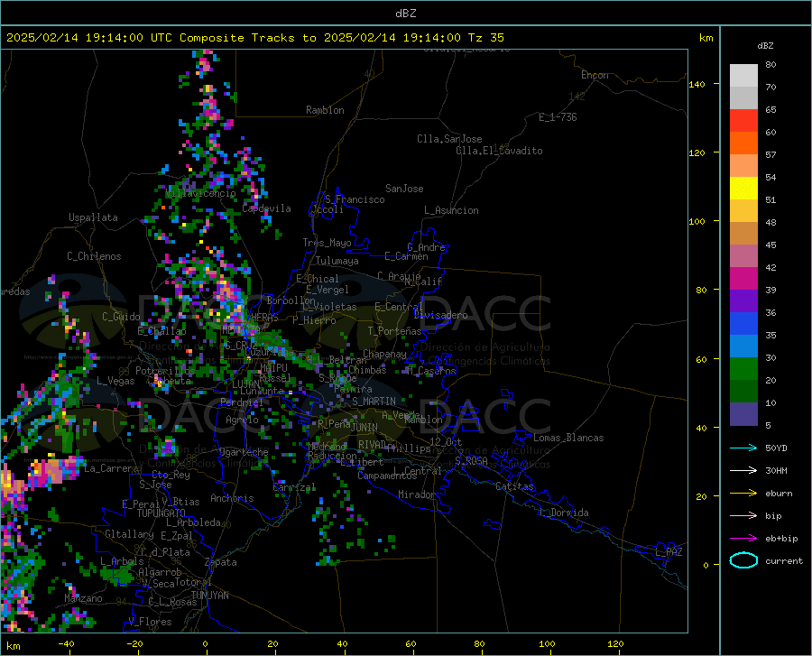Click the Chapanay label

click(384, 354)
